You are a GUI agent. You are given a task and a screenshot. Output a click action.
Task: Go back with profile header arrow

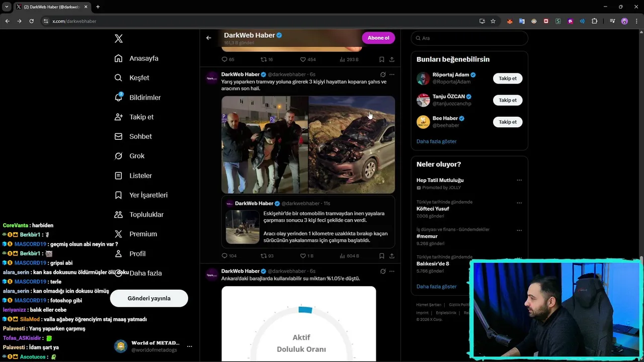coord(208,38)
